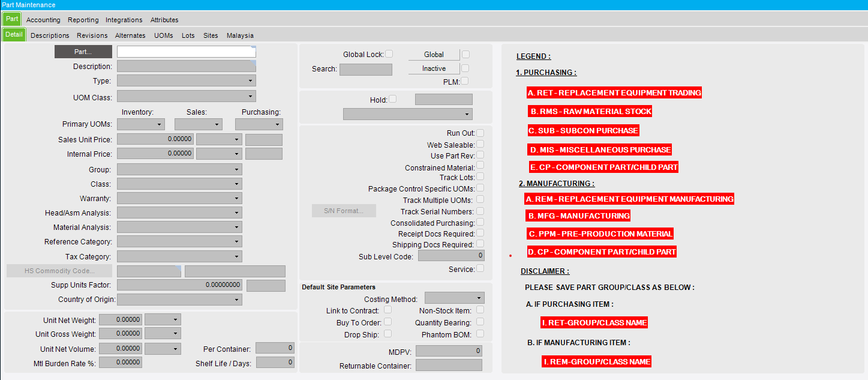Image resolution: width=868 pixels, height=380 pixels.
Task: Check the Hold checkbox
Action: coord(393,100)
